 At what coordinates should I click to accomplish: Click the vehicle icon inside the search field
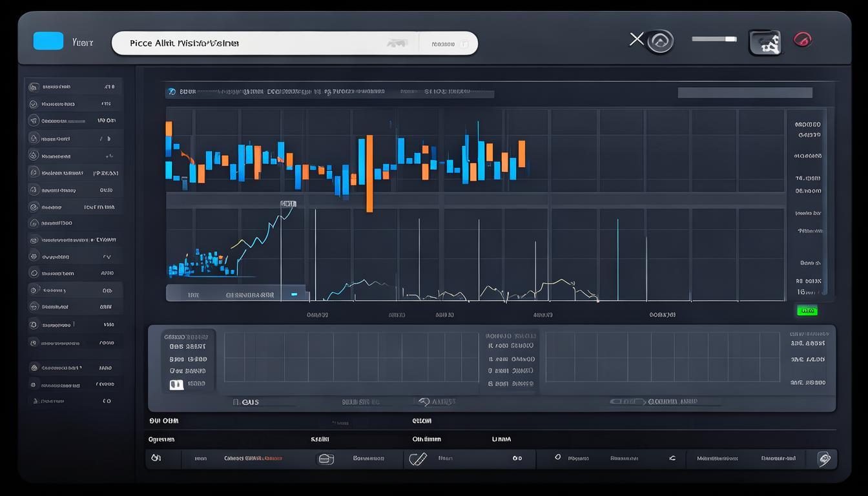(397, 43)
